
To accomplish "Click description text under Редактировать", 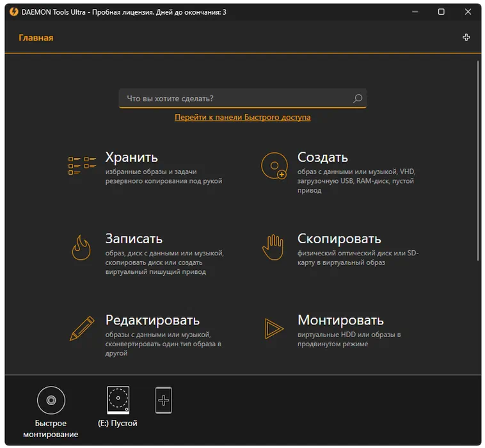I will (163, 344).
